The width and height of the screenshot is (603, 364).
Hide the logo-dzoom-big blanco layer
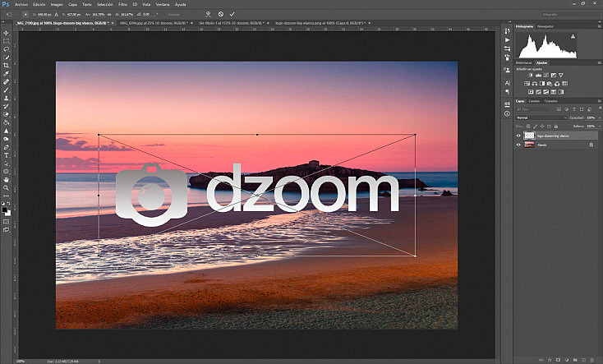[x=518, y=136]
